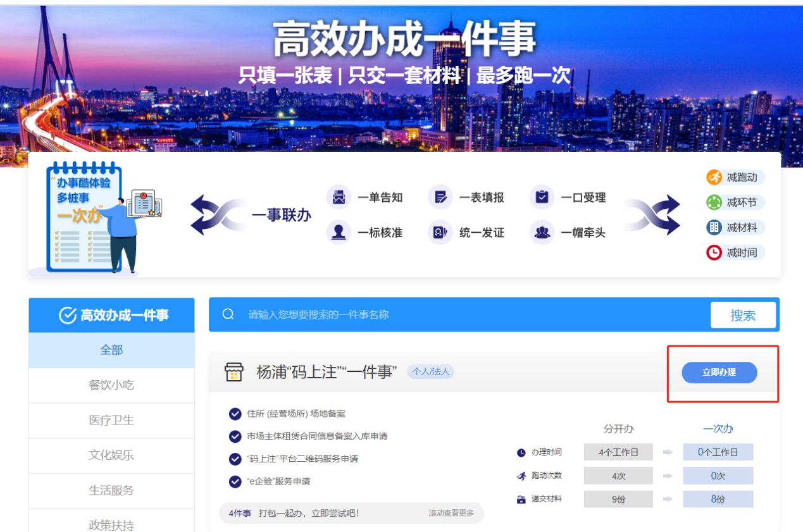Click the 一口受理 acceptance icon
803x532 pixels.
coord(542,197)
